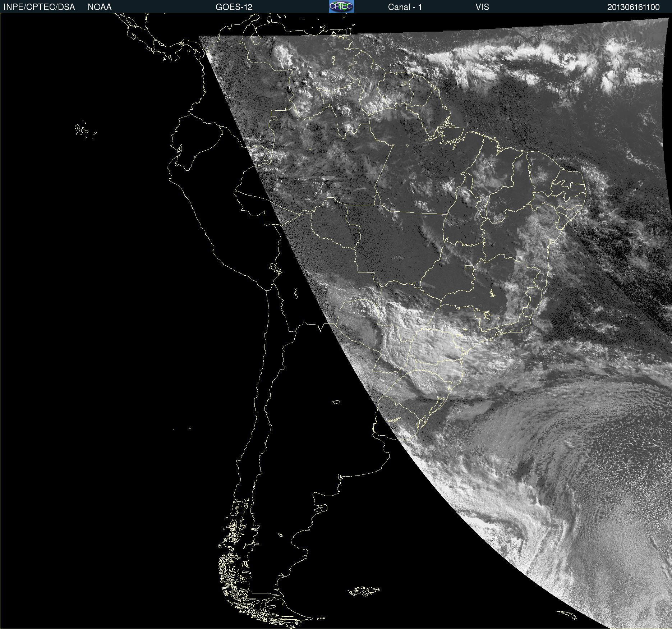Click the Canal - 1 channel label
672x629 pixels.
pos(405,7)
